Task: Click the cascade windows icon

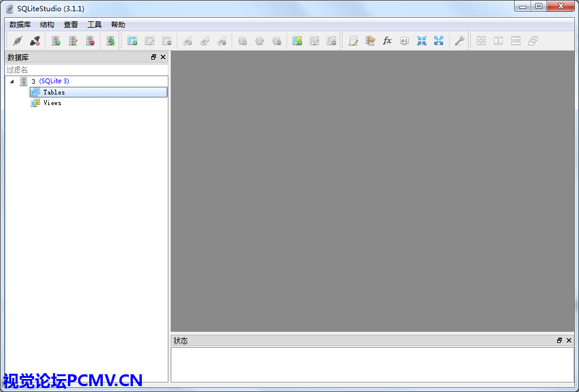Action: point(533,41)
